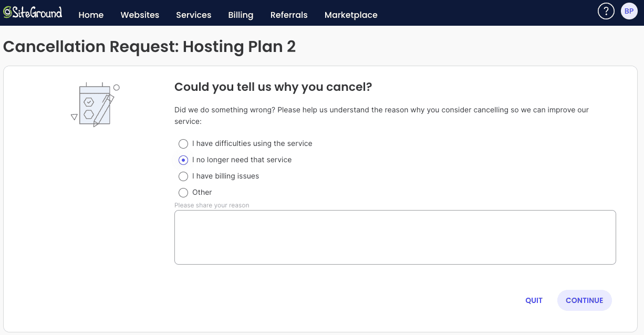Open the Websites menu item

tap(140, 15)
